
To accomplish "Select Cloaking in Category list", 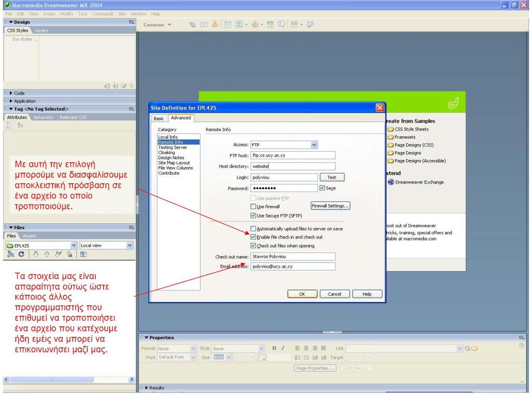I will pyautogui.click(x=166, y=152).
